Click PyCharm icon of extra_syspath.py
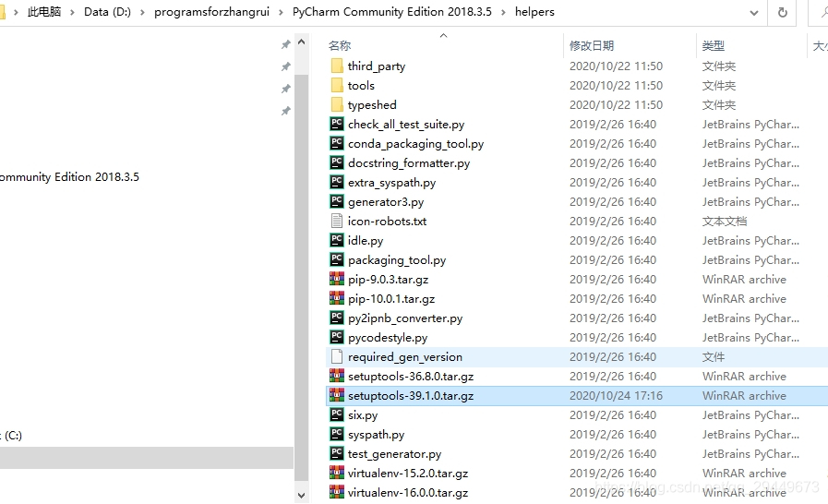Screen dimensions: 828x504 coord(337,182)
